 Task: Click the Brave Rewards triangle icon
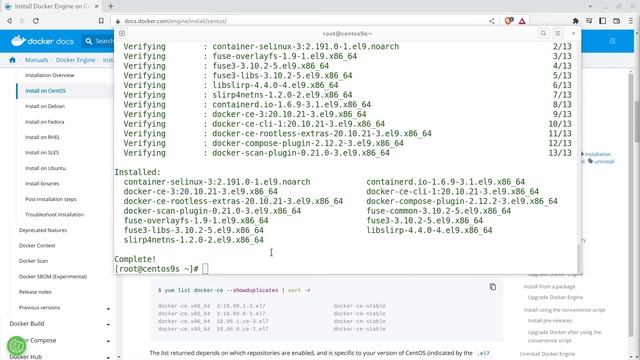pos(522,21)
